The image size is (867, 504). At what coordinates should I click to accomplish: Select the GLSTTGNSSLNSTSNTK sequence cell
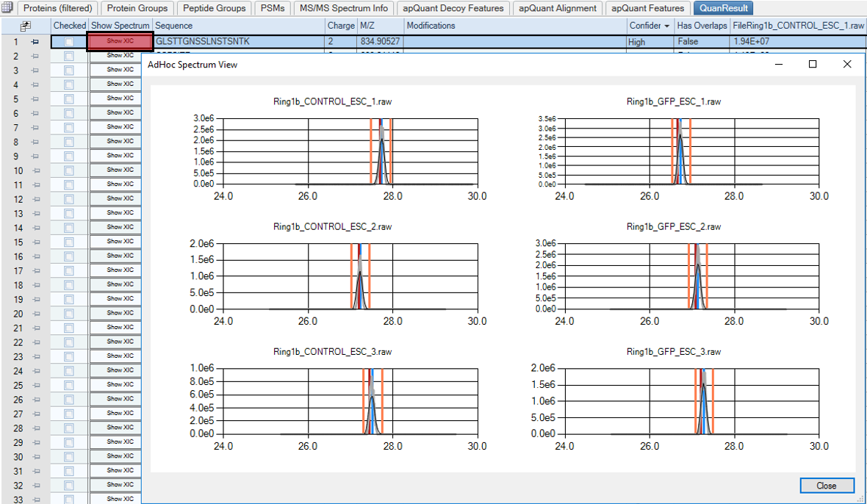(x=239, y=41)
